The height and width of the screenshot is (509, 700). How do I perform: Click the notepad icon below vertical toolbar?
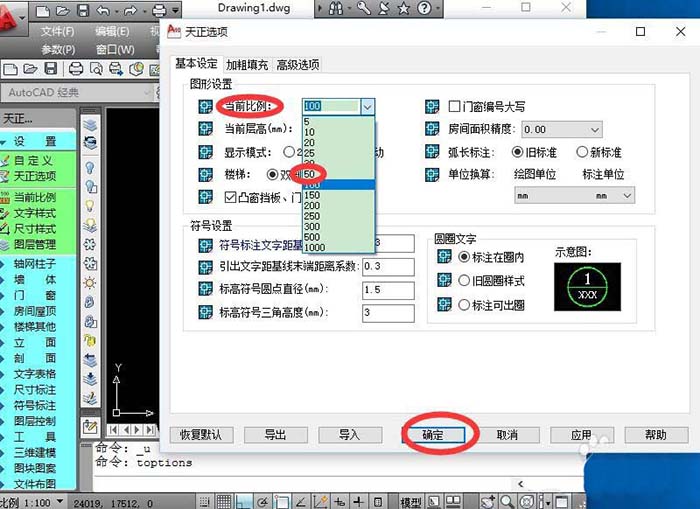pyautogui.click(x=90, y=427)
